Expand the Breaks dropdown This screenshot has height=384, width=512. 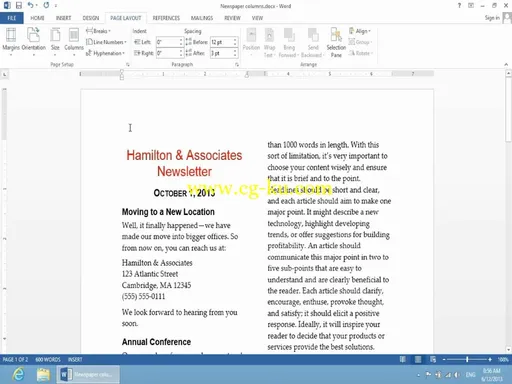point(98,31)
